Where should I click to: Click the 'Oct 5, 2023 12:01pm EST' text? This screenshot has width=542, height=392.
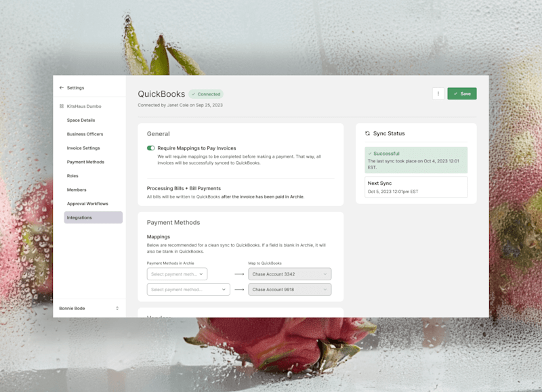(x=393, y=192)
